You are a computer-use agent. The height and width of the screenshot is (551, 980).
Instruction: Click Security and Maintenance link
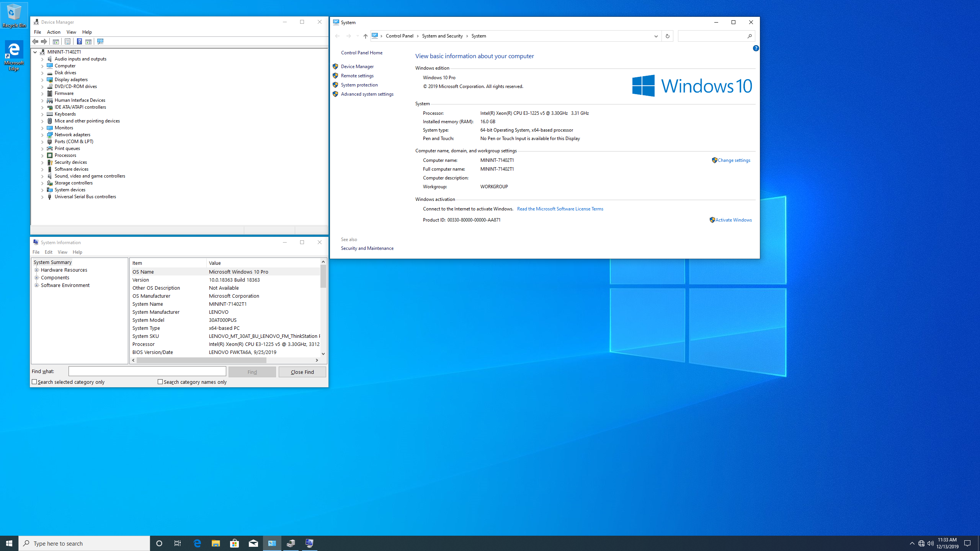point(367,248)
